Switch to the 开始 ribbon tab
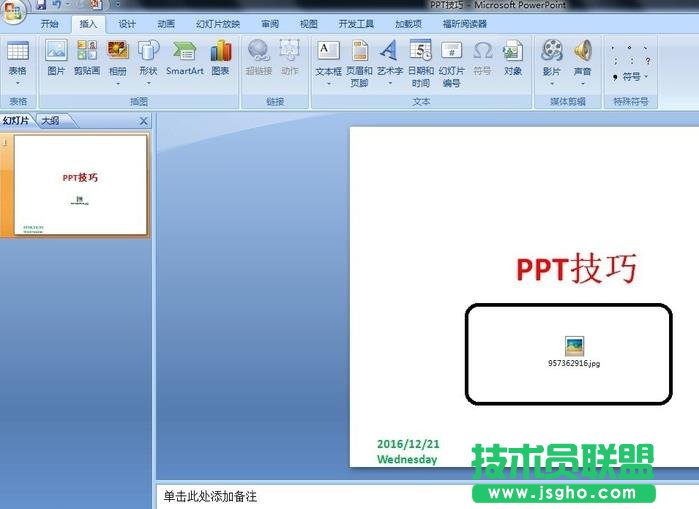Viewport: 699px width, 509px height. point(49,24)
